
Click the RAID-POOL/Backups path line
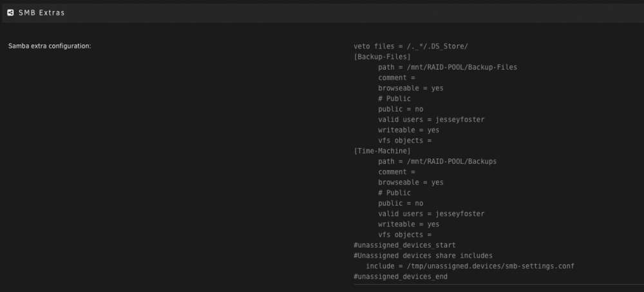[x=437, y=161]
